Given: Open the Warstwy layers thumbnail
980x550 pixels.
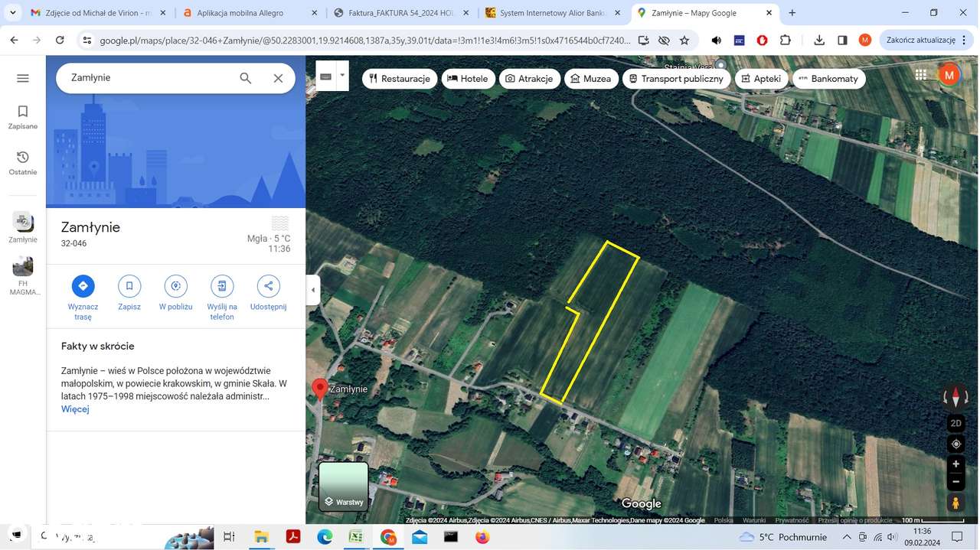Looking at the screenshot, I should coord(344,487).
